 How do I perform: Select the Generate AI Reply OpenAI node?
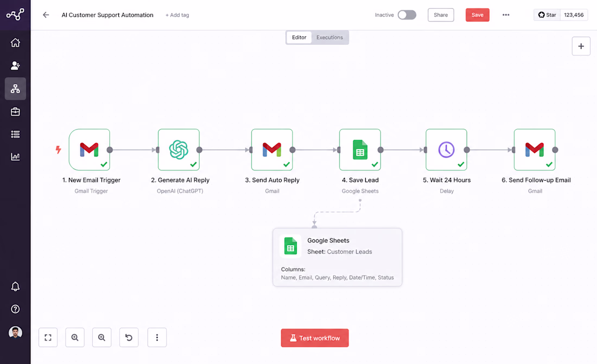179,150
